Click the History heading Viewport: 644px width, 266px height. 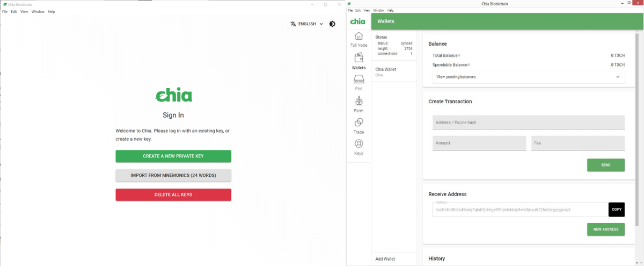pyautogui.click(x=437, y=258)
